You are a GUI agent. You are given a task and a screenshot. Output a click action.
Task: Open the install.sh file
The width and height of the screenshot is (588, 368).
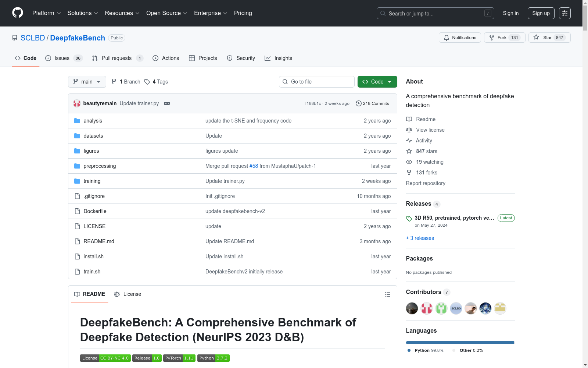click(x=93, y=256)
